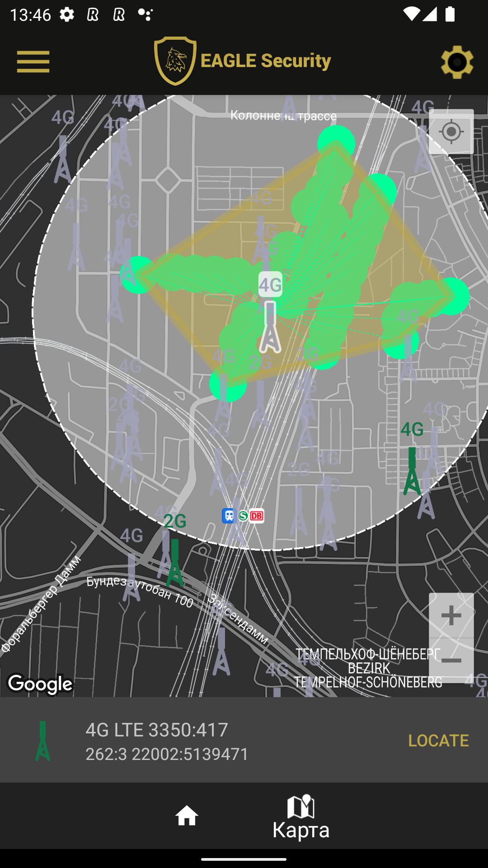Zoom in on the map

coord(451,615)
